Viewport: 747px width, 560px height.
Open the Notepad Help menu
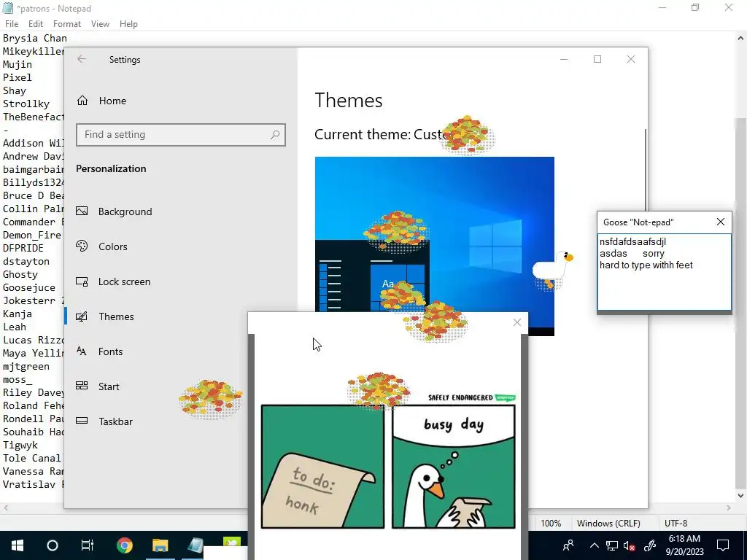128,24
